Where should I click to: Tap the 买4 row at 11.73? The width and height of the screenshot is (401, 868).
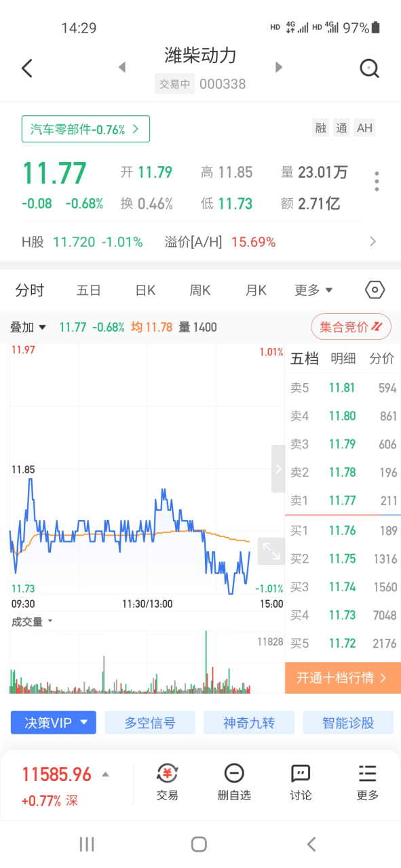pos(343,615)
